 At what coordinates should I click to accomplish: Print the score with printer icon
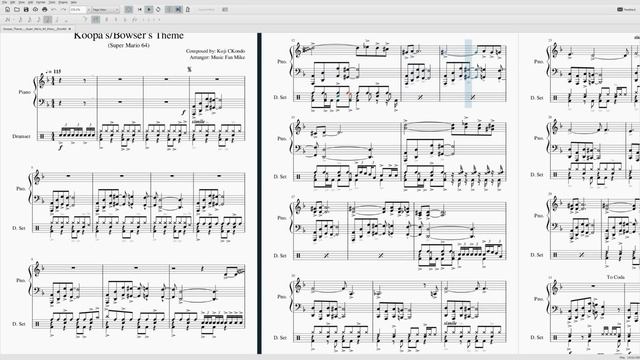(45, 9)
